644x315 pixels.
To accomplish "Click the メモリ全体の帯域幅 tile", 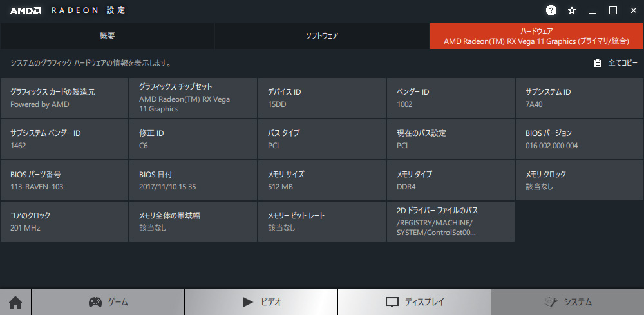I will pos(193,222).
